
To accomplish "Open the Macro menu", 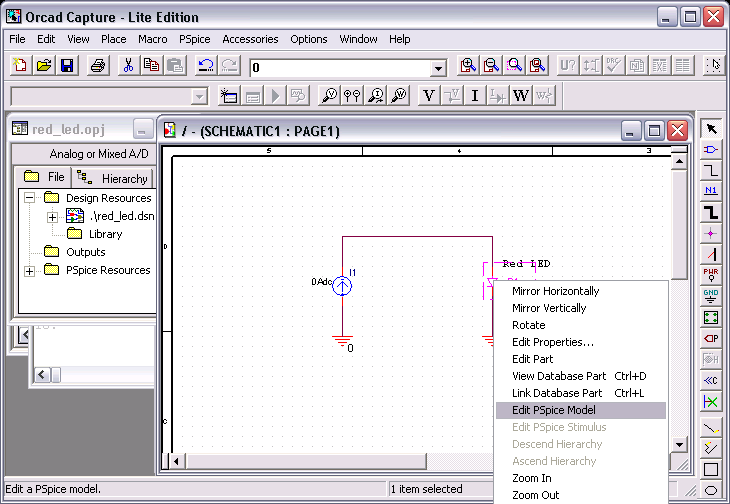I will point(153,39).
